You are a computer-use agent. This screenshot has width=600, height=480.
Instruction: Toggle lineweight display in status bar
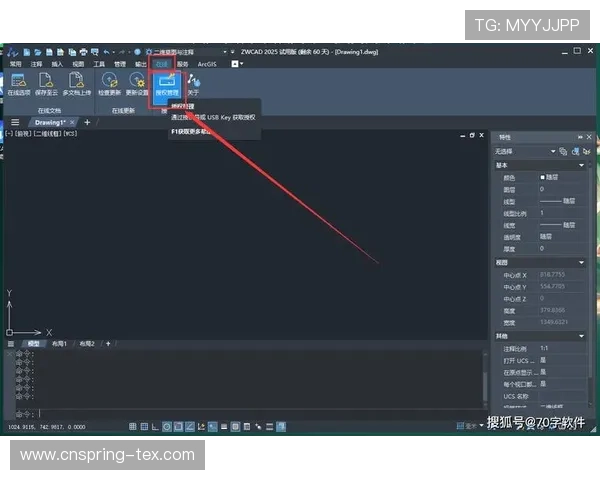224,426
